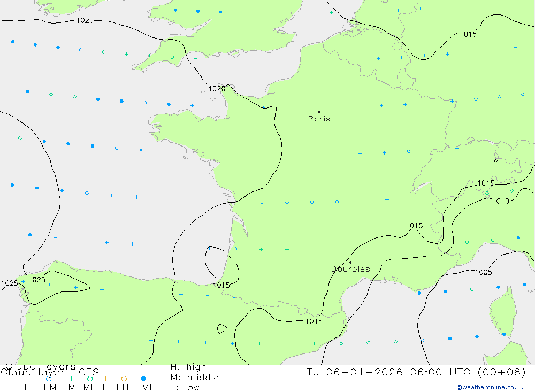Click the green plus M legend symbol

[71, 379]
